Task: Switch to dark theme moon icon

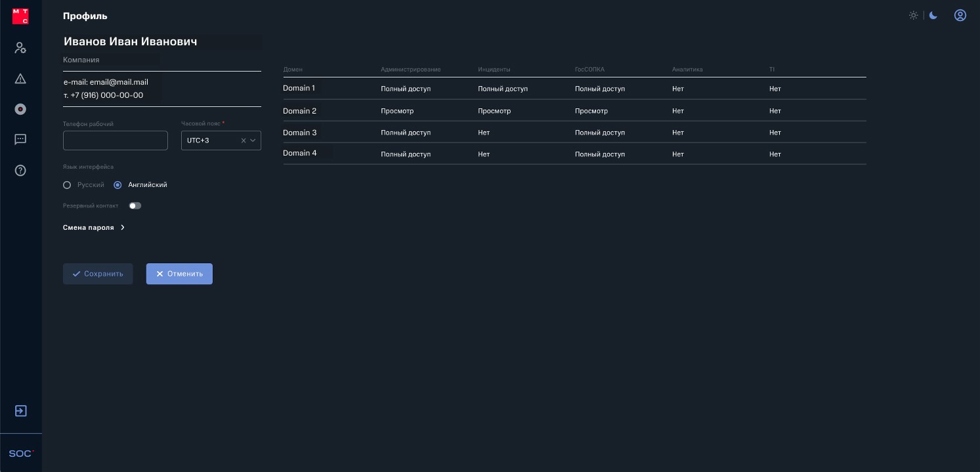Action: [933, 16]
